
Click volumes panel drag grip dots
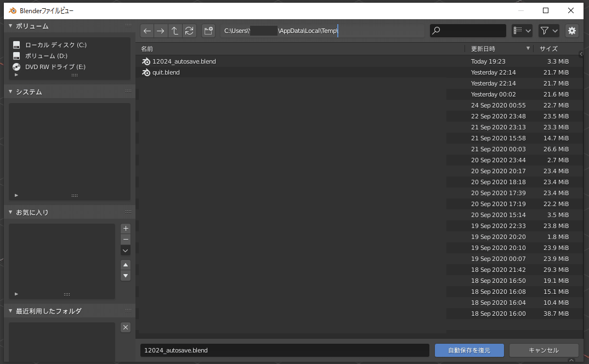128,26
